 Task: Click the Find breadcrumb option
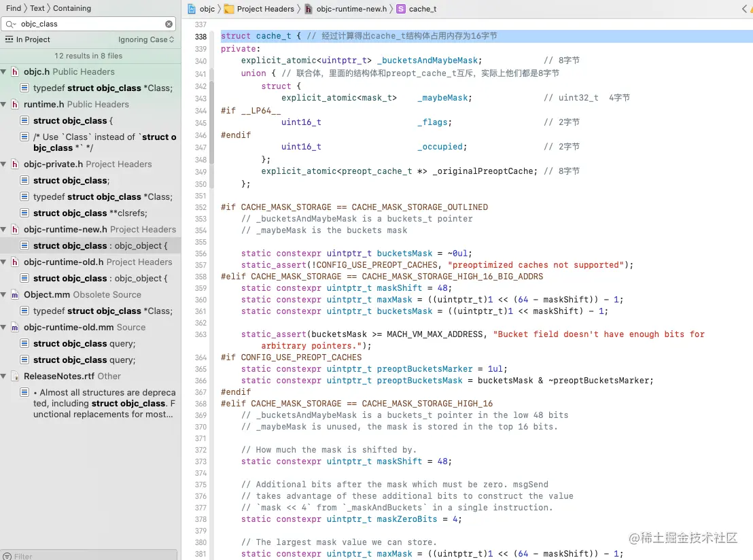pyautogui.click(x=14, y=8)
